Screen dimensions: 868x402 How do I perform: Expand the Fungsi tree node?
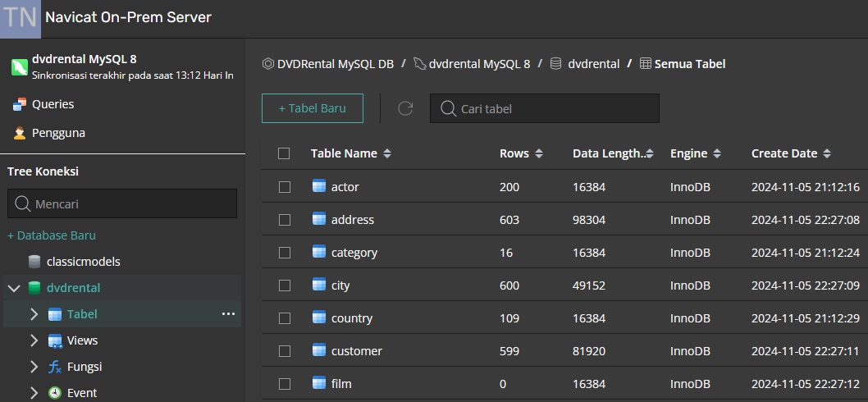(x=34, y=367)
